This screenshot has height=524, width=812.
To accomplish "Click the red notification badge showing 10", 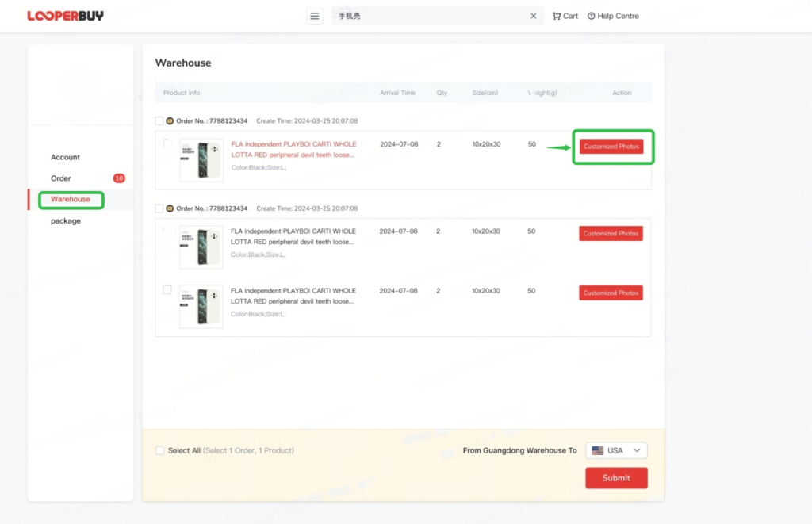I will (x=120, y=178).
